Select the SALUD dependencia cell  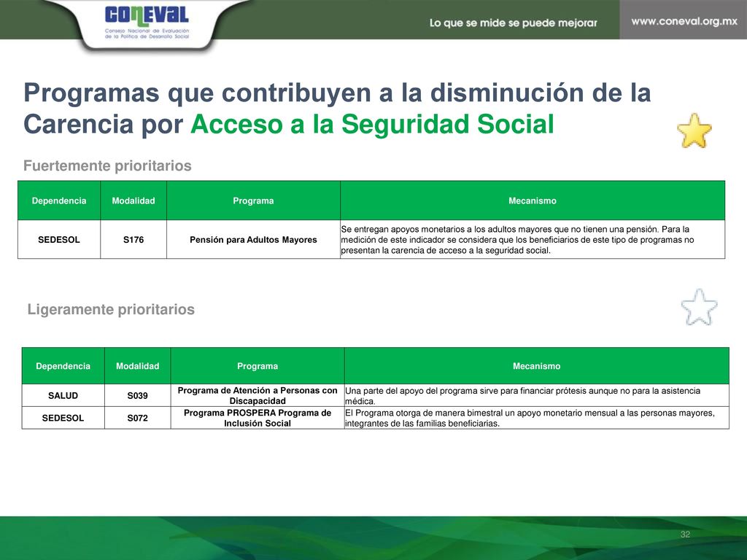coord(63,395)
